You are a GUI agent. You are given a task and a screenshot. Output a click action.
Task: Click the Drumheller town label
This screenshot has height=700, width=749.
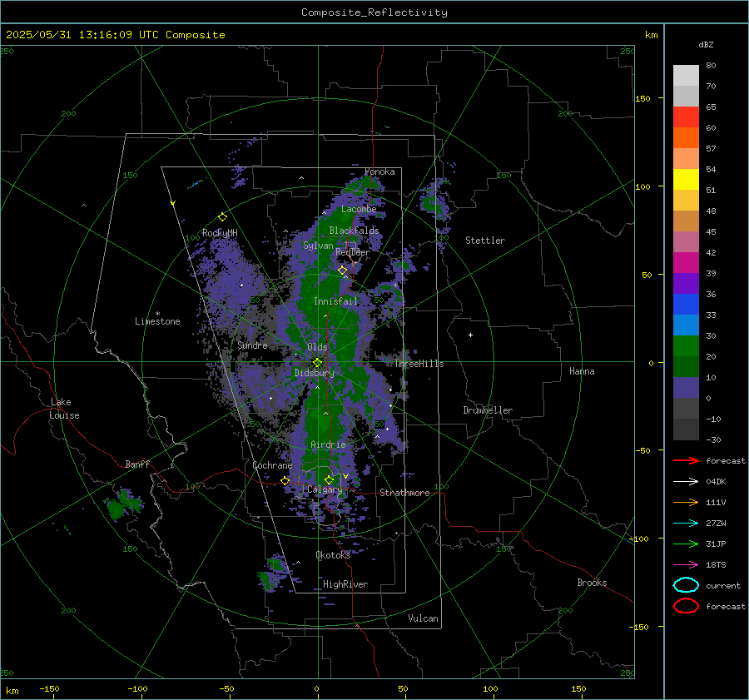pos(488,410)
